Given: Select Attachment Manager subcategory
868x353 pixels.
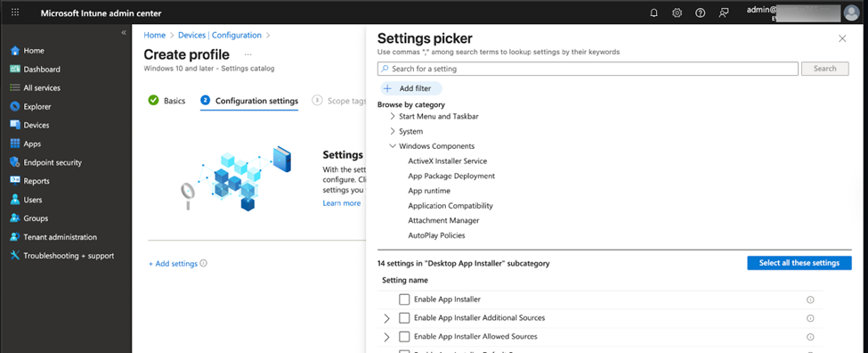Looking at the screenshot, I should tap(443, 220).
